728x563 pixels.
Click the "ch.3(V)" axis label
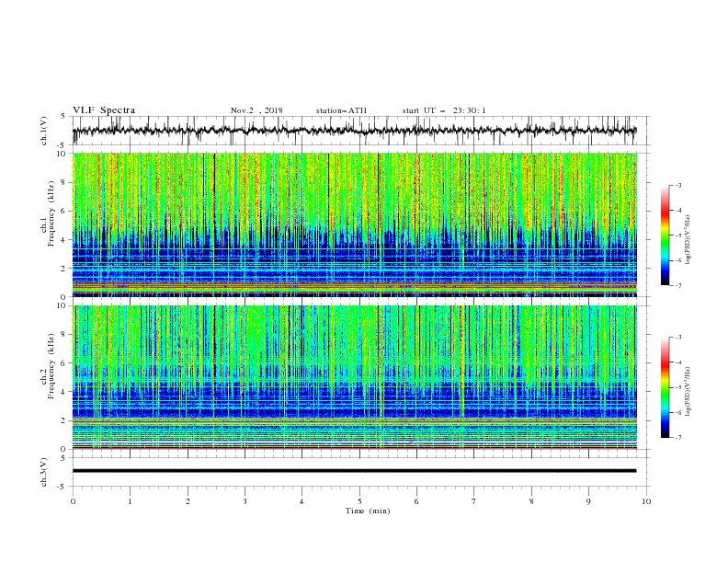(44, 472)
